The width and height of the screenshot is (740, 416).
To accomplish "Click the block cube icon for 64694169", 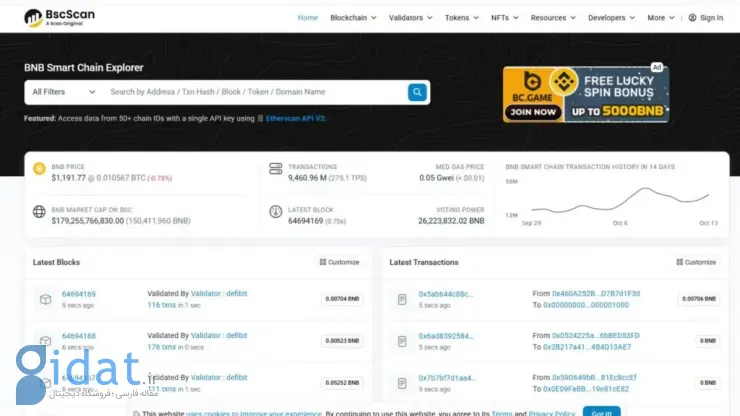I will point(45,299).
